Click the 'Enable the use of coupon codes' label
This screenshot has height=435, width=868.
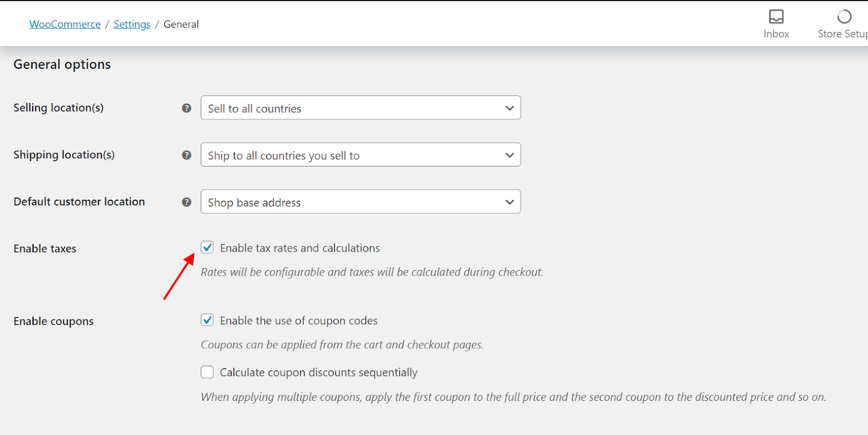click(299, 321)
